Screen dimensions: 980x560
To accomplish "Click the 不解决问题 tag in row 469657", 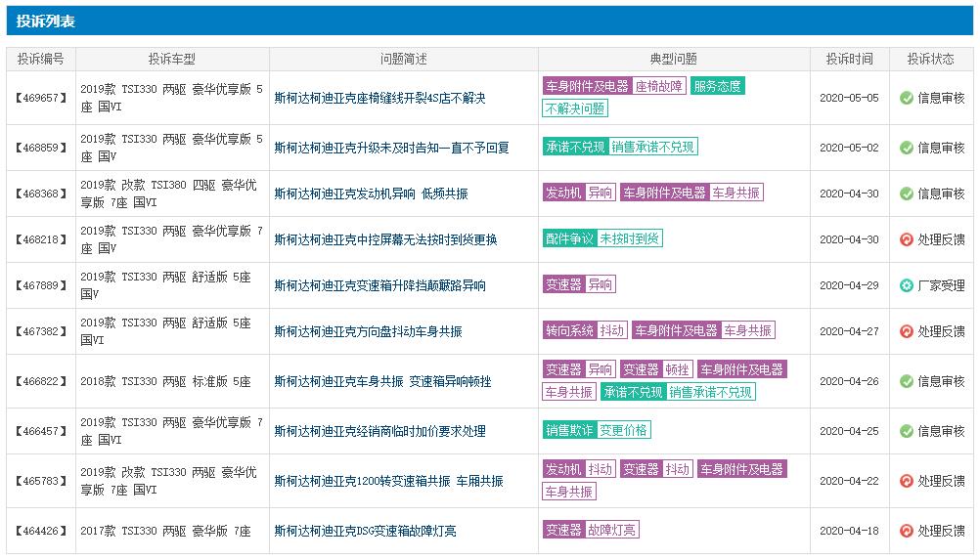I will [575, 108].
